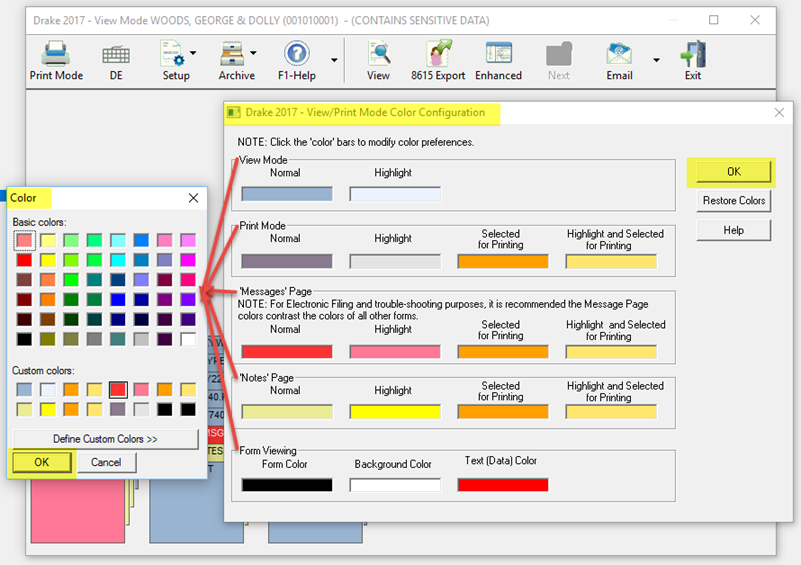Pick the selected red custom color swatch
The height and width of the screenshot is (565, 801).
click(x=118, y=390)
